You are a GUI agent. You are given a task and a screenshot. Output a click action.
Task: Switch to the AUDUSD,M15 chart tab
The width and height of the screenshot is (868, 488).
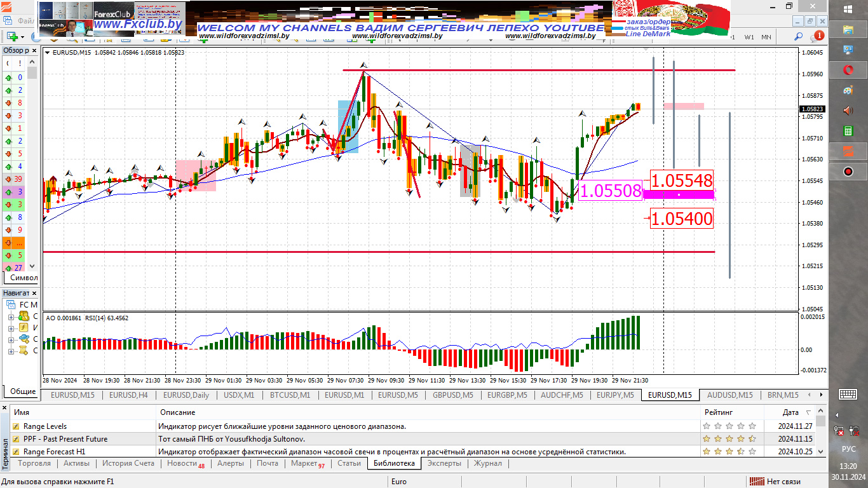pyautogui.click(x=729, y=395)
